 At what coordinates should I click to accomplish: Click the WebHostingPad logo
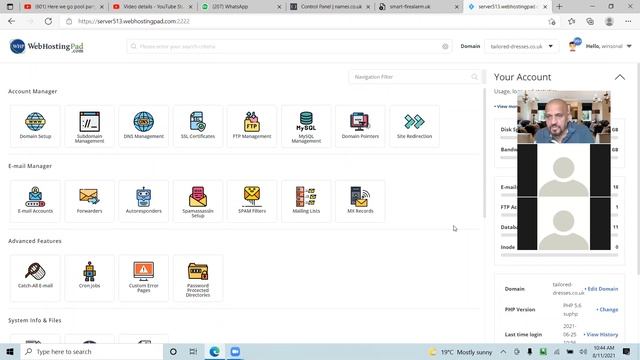pyautogui.click(x=47, y=47)
